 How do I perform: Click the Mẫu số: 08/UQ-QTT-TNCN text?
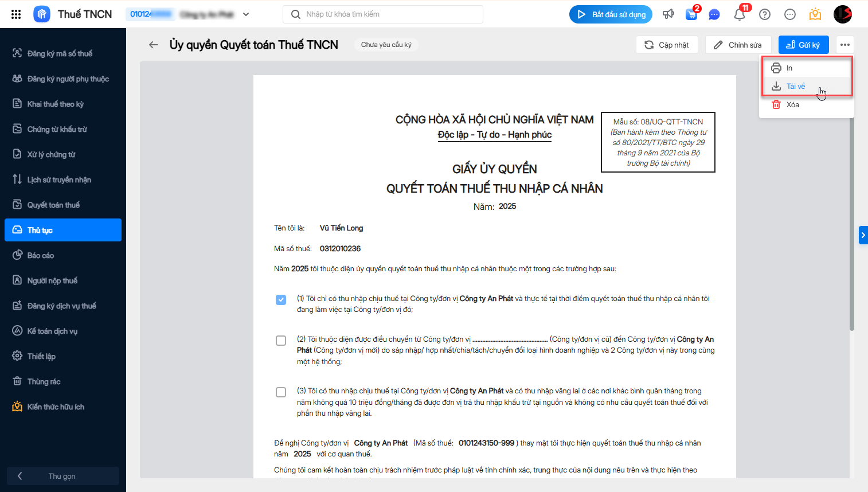click(658, 122)
